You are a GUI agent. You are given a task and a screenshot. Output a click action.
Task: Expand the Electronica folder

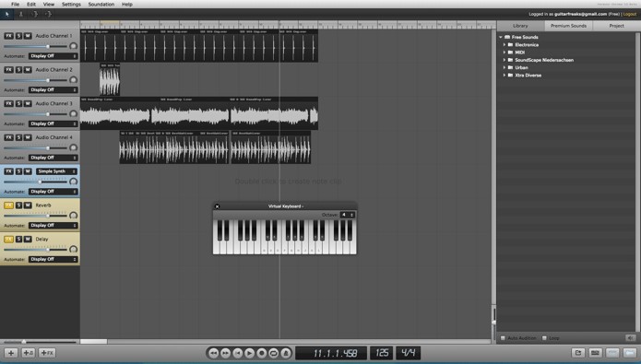[504, 45]
